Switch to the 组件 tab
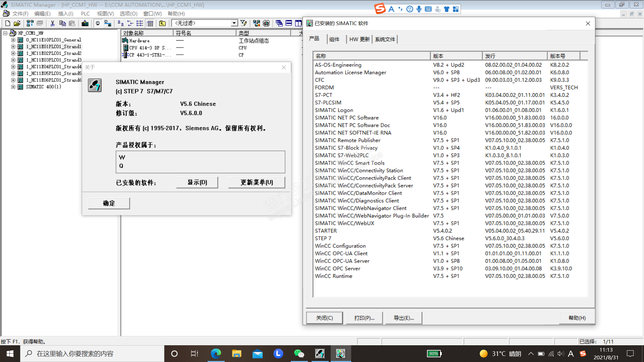The width and height of the screenshot is (644, 362). (334, 39)
